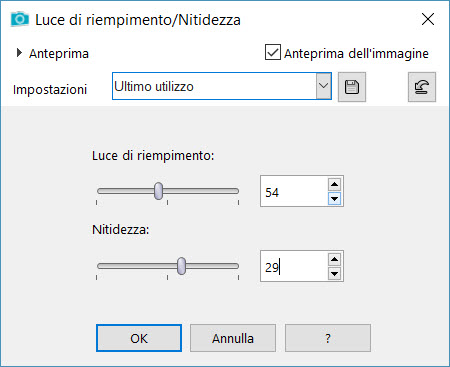Expand the Anteprima disclosure triangle
This screenshot has width=450, height=367.
(x=19, y=53)
